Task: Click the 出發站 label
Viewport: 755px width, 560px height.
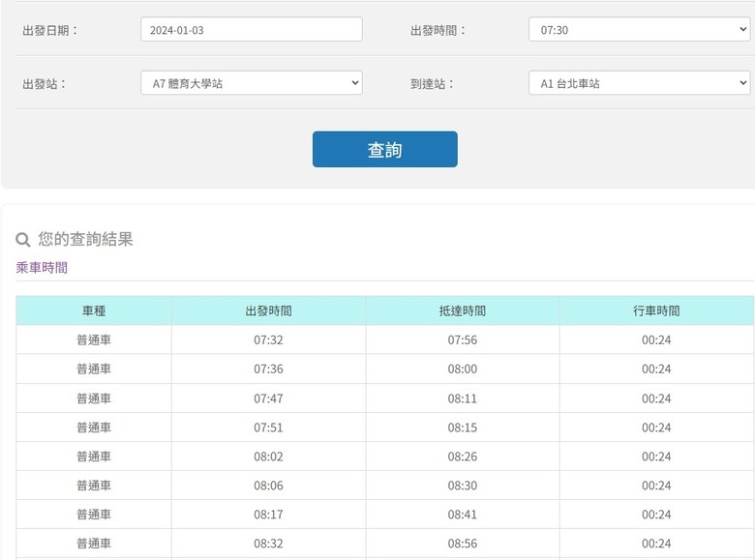Action: click(44, 84)
